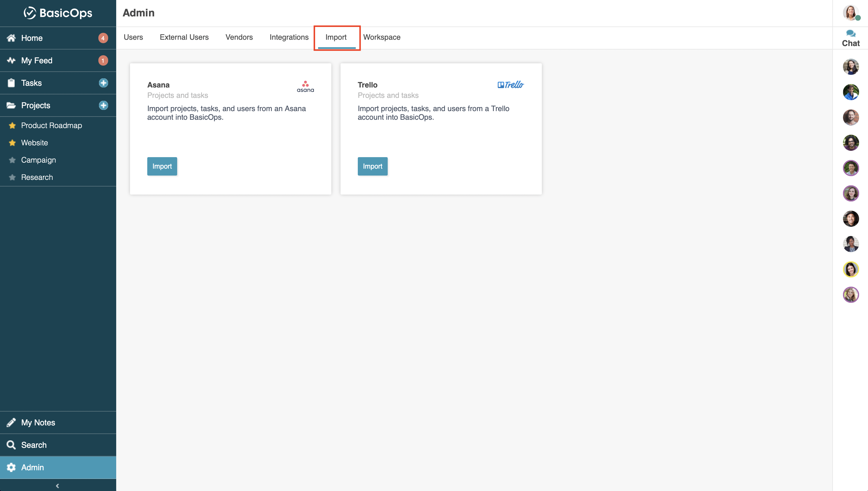Add a new task with plus icon

104,83
